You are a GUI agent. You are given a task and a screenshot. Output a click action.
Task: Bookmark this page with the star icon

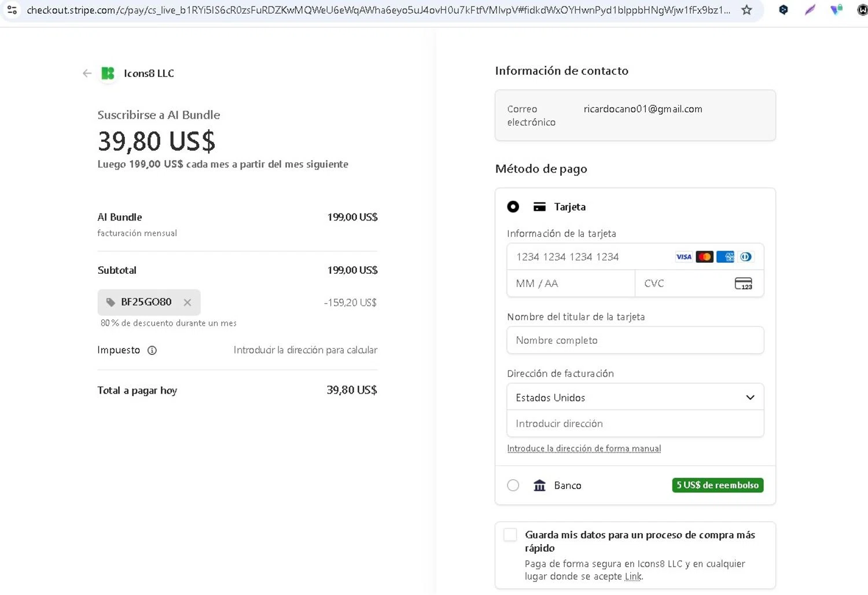tap(746, 10)
